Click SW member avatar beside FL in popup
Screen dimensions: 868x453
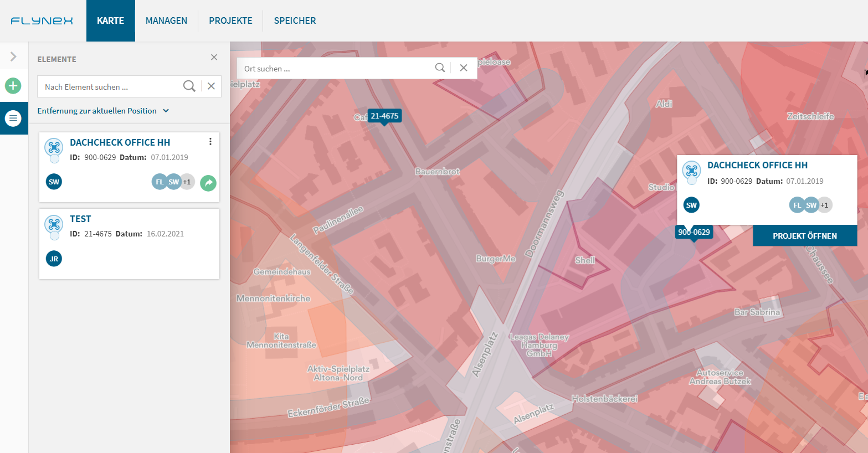click(x=811, y=205)
